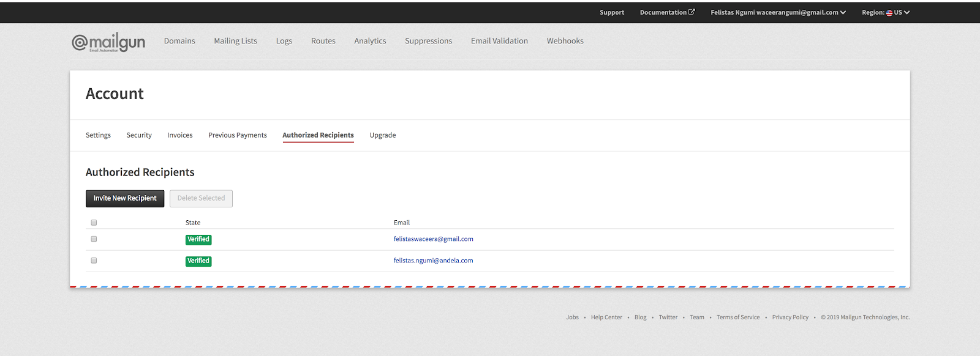Expand Felistas Ngumi account menu
This screenshot has height=356, width=980.
pos(778,12)
